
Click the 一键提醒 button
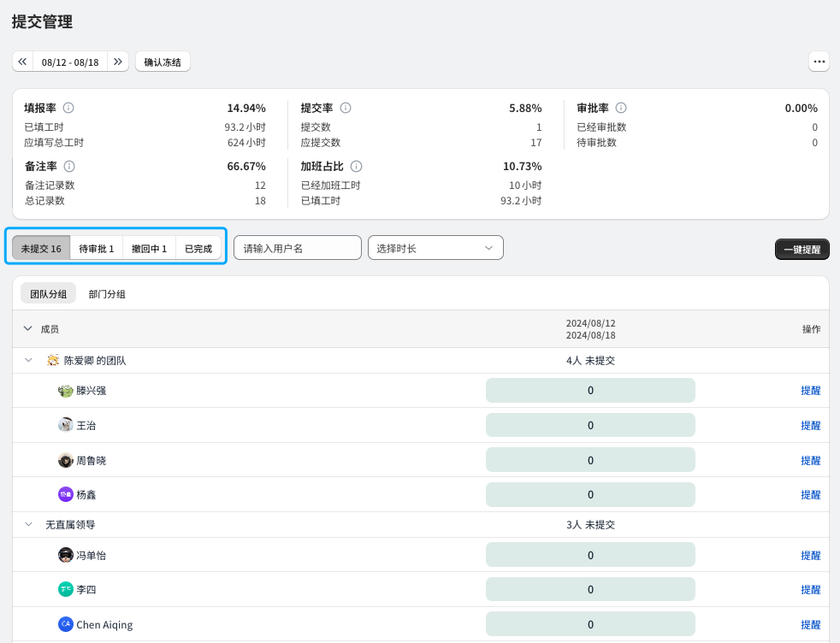click(x=802, y=250)
